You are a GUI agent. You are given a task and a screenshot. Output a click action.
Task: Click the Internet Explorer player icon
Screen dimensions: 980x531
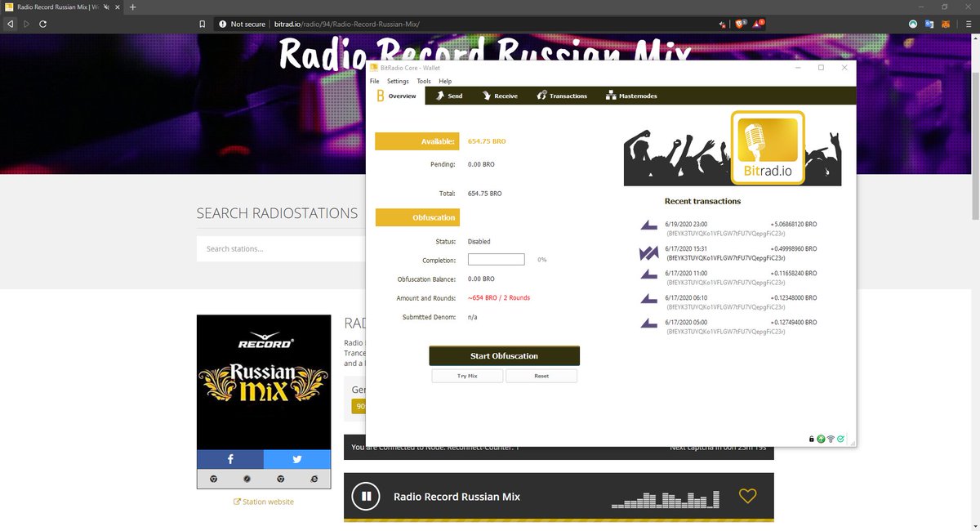[314, 479]
